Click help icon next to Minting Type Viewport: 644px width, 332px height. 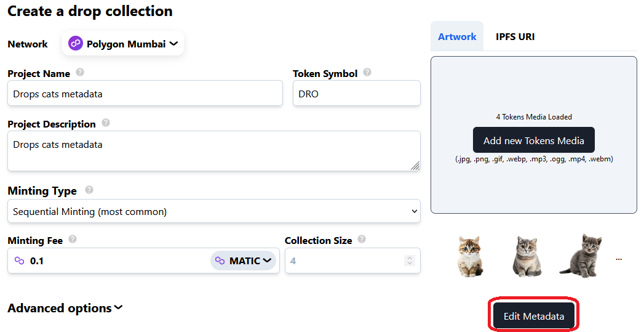coord(89,190)
